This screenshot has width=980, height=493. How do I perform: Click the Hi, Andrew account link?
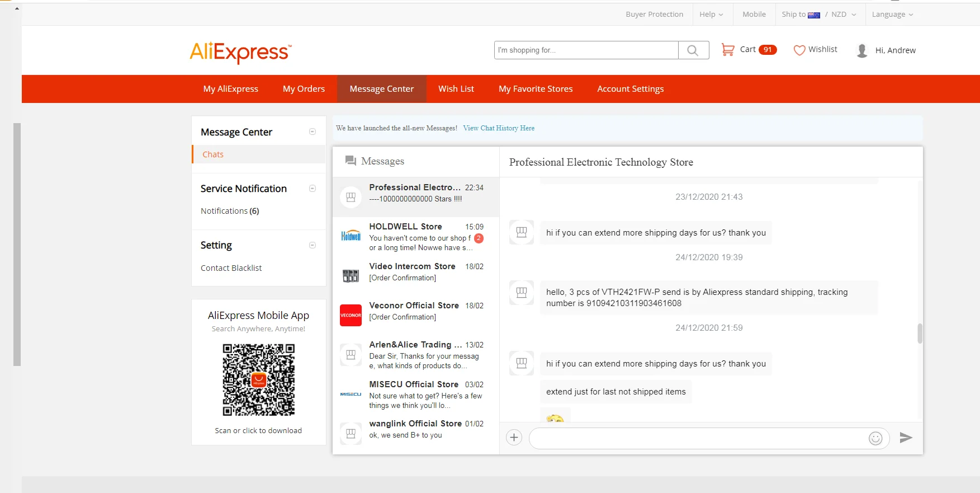[x=896, y=50]
